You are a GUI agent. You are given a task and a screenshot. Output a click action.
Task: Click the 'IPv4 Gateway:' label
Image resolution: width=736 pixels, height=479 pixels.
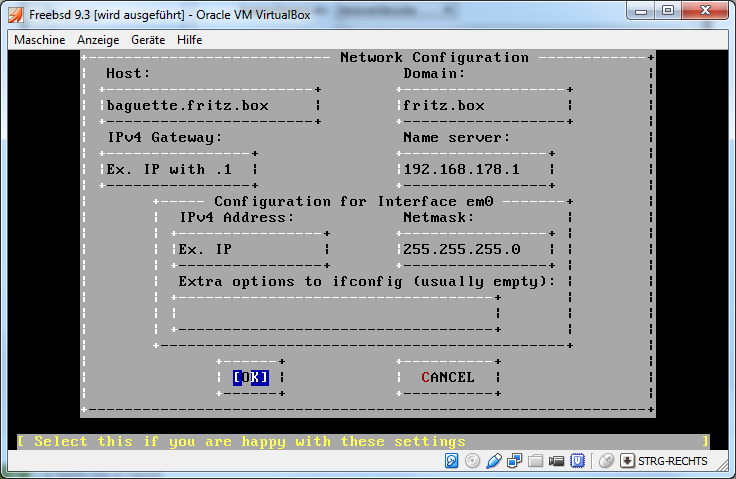tap(165, 137)
